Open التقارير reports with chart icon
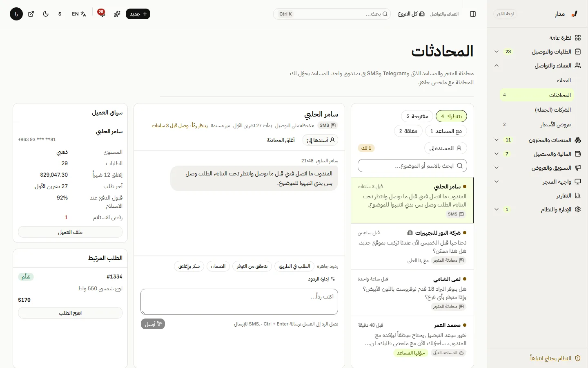 (568, 195)
